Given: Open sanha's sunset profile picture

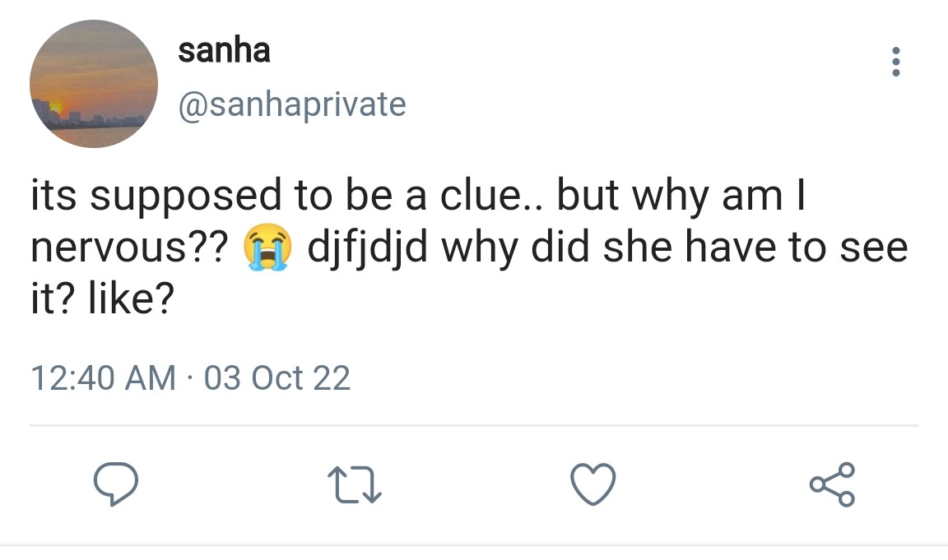Looking at the screenshot, I should click(x=94, y=84).
